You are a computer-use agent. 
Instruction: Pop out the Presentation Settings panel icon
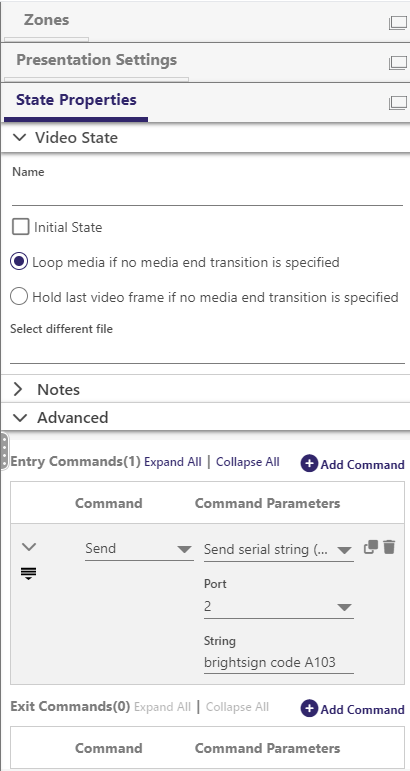click(x=398, y=62)
